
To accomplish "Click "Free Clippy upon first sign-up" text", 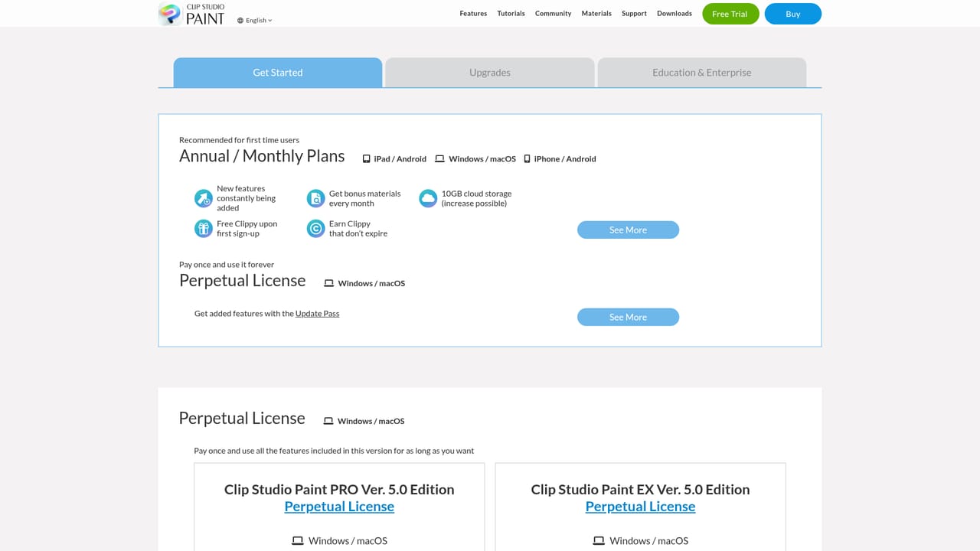I will [x=247, y=229].
